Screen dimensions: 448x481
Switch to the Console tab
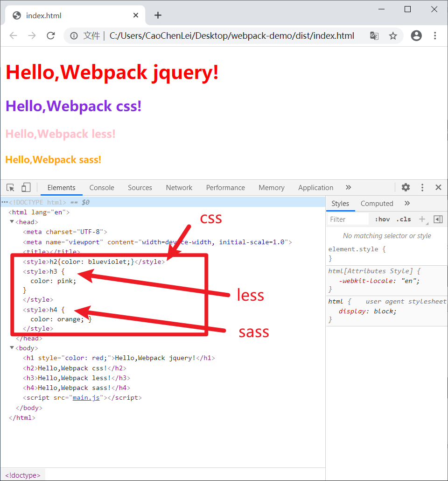coord(101,187)
